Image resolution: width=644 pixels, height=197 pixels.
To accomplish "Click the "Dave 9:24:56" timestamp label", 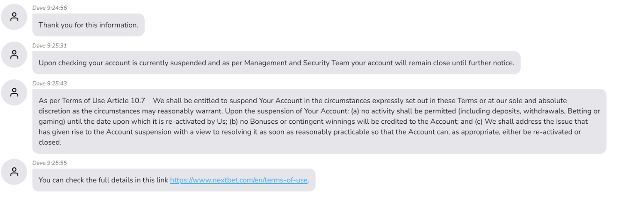I will (x=49, y=8).
